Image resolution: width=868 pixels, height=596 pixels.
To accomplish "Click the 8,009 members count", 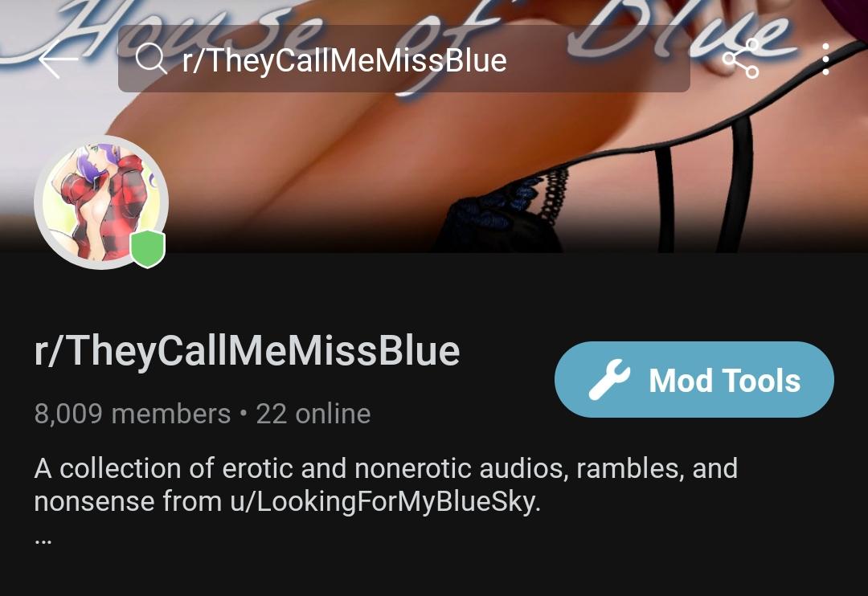I will 133,414.
